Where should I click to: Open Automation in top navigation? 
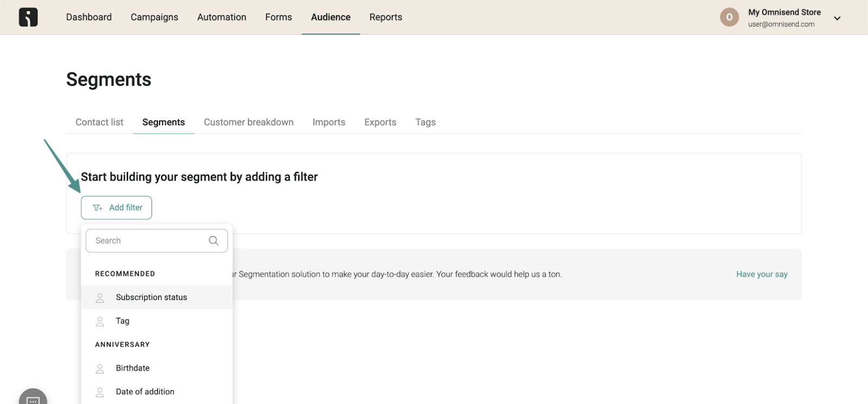(x=222, y=17)
